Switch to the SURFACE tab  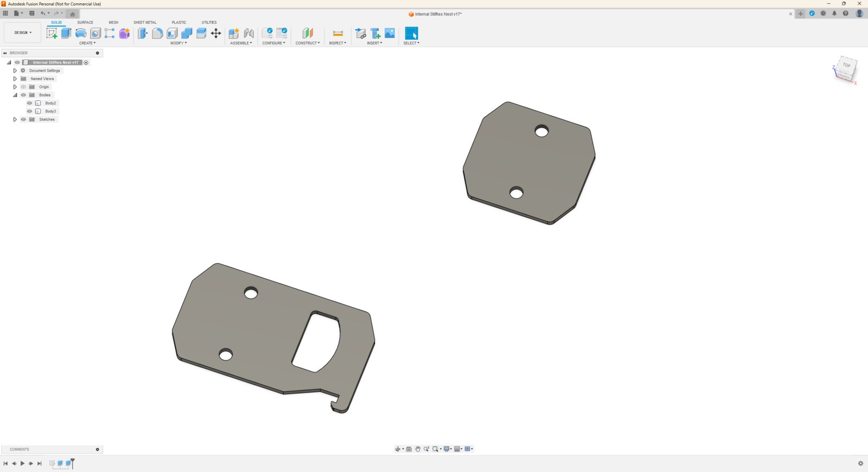tap(85, 22)
